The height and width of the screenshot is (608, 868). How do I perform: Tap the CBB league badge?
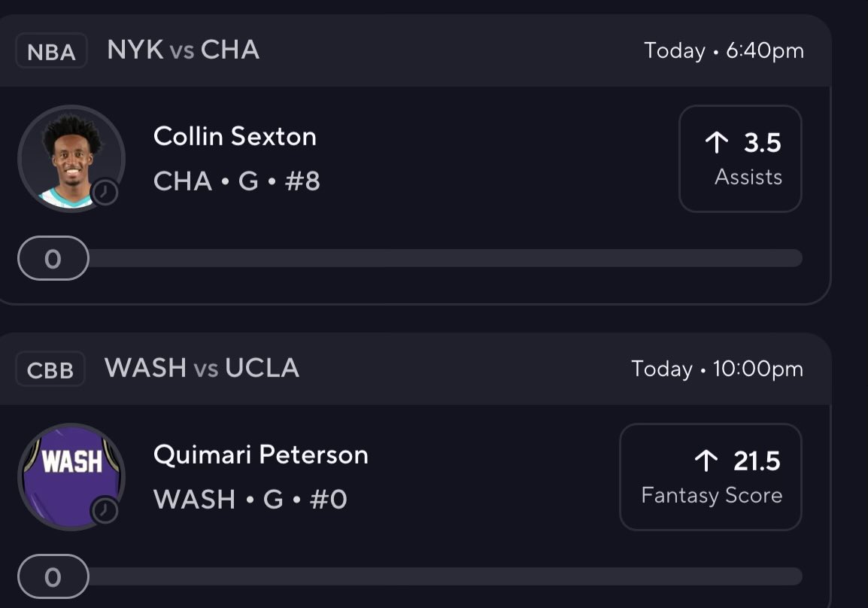[50, 369]
